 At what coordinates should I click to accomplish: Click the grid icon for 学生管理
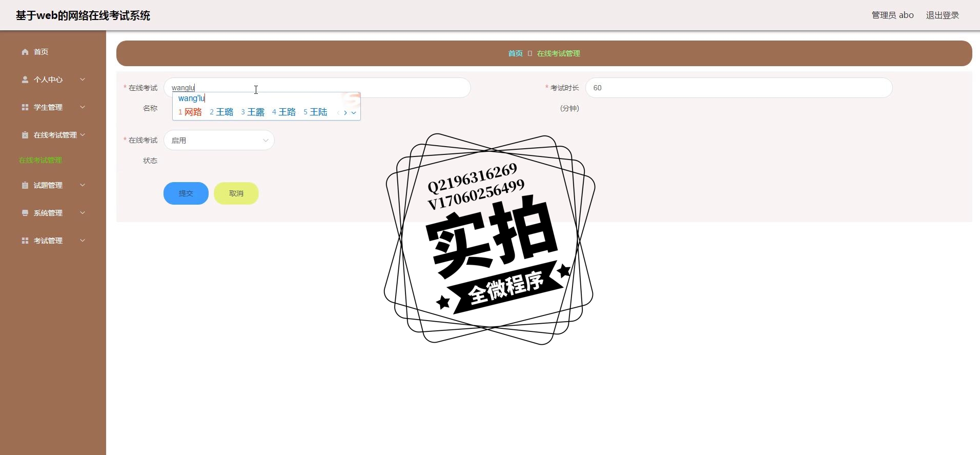pyautogui.click(x=25, y=107)
